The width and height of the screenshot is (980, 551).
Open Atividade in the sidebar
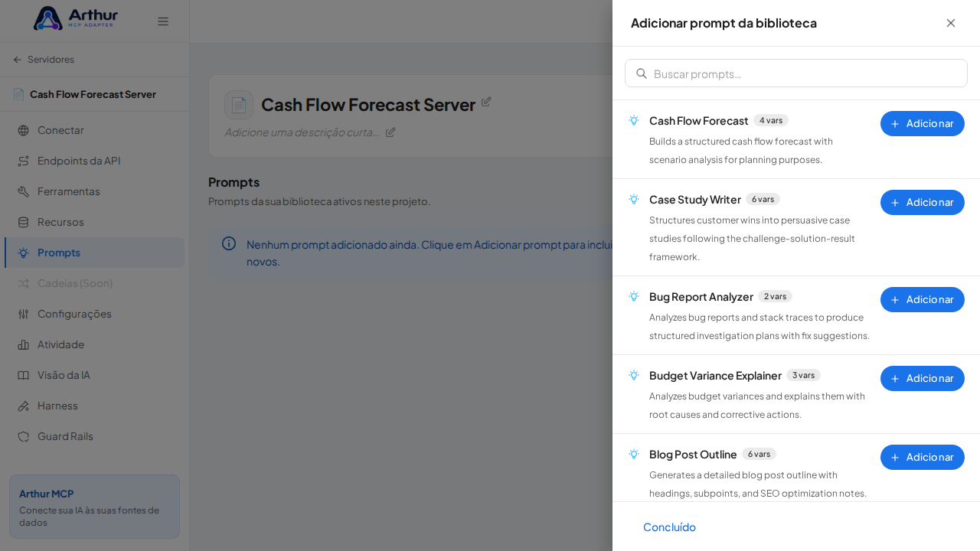(94, 344)
